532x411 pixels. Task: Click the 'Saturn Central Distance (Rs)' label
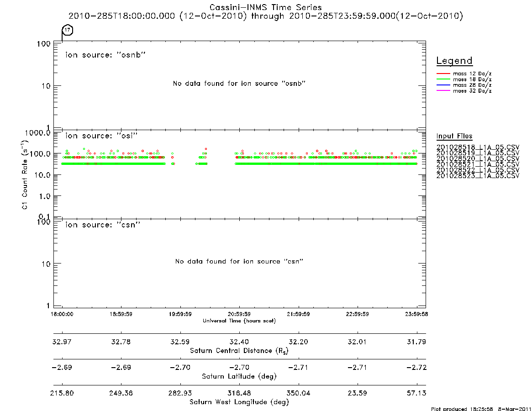coord(239,351)
